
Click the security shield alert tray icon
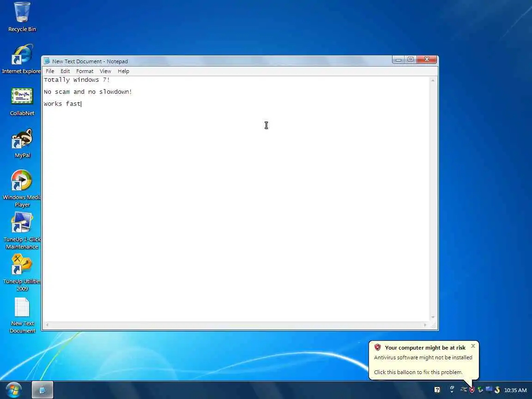click(x=472, y=390)
